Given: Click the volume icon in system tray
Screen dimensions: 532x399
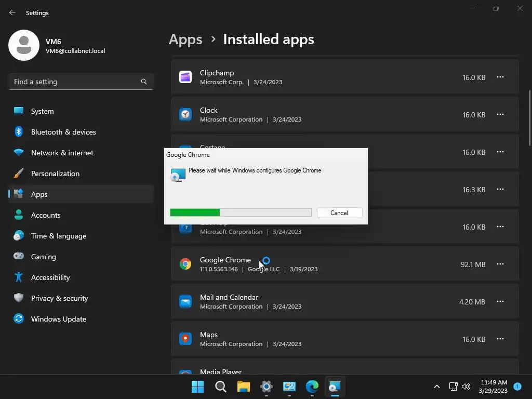Looking at the screenshot, I should click(466, 387).
